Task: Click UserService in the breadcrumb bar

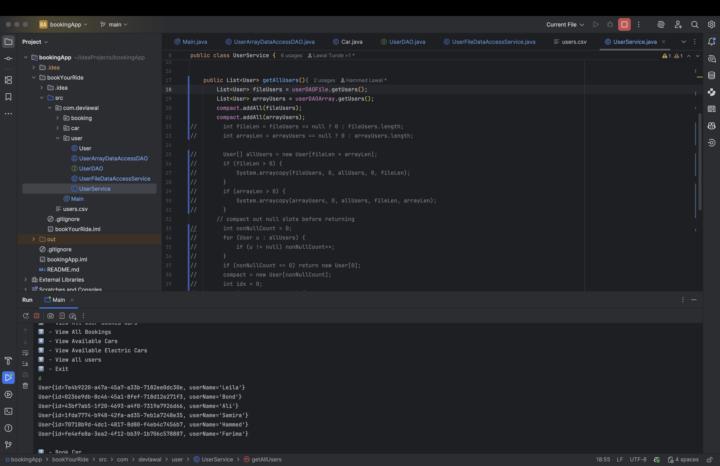Action: pyautogui.click(x=214, y=459)
